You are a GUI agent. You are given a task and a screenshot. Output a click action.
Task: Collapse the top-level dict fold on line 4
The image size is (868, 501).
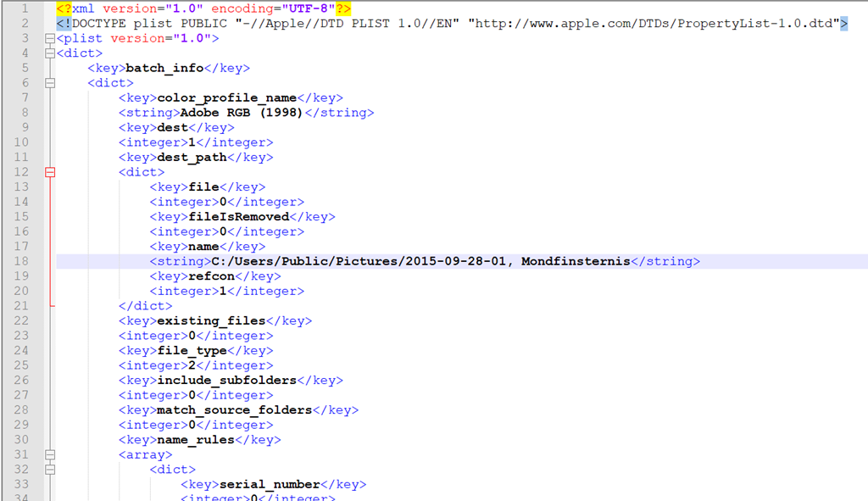click(x=50, y=53)
